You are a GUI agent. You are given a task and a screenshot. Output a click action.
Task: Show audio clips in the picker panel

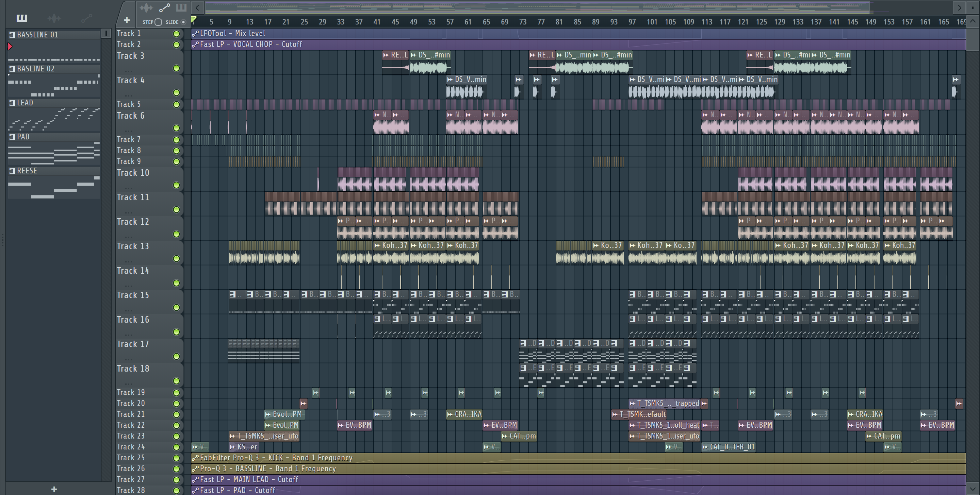tap(54, 18)
